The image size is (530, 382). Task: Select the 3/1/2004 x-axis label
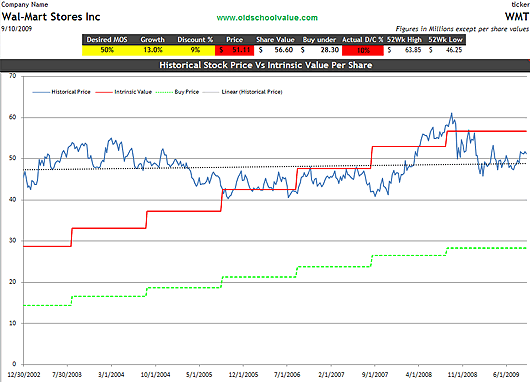click(x=111, y=375)
